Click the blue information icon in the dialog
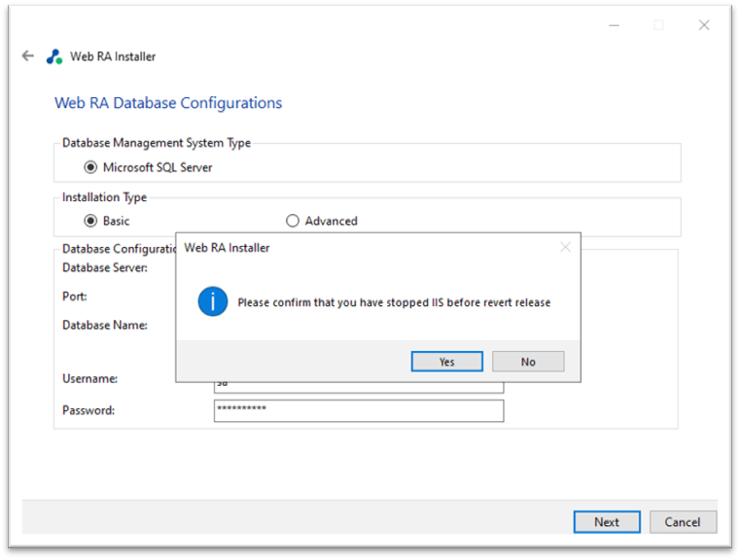The width and height of the screenshot is (741, 560). pyautogui.click(x=212, y=302)
